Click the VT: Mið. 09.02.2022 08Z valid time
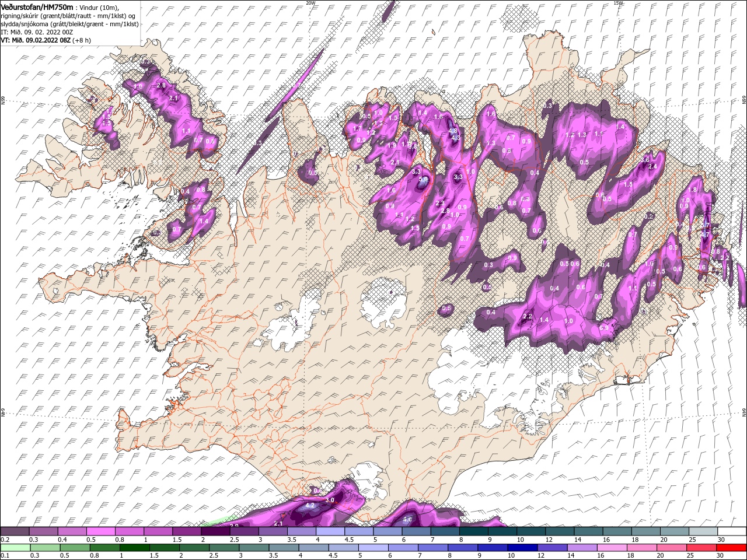The width and height of the screenshot is (747, 560). coord(36,40)
